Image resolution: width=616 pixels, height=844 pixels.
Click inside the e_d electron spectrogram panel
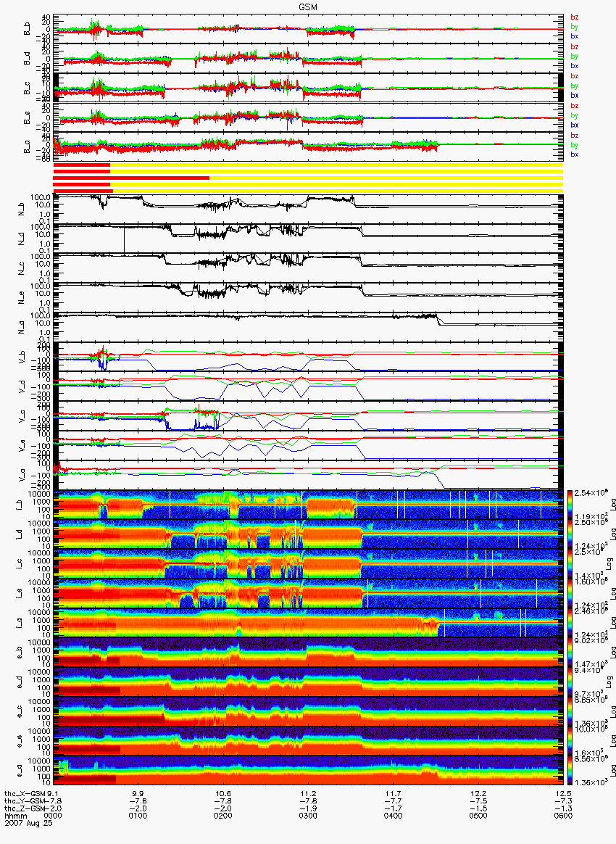[308, 682]
